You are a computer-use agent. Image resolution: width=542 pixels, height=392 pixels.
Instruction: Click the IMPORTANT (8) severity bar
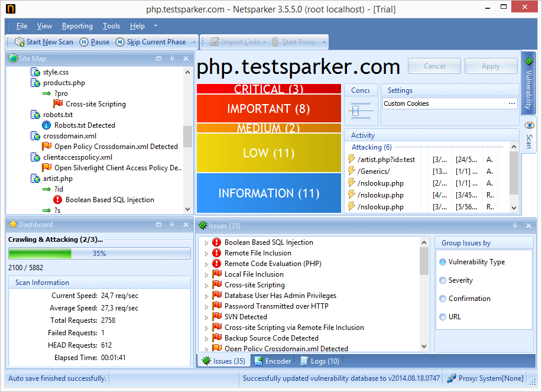tap(269, 109)
